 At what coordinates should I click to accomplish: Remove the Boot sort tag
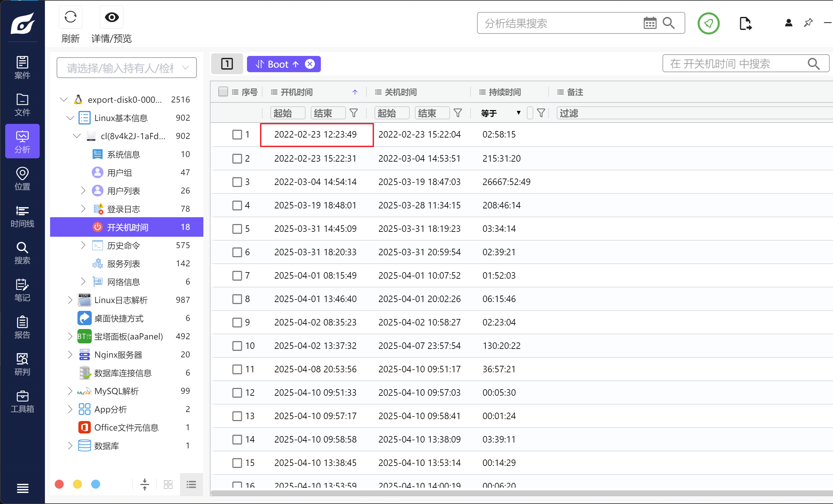(x=310, y=64)
